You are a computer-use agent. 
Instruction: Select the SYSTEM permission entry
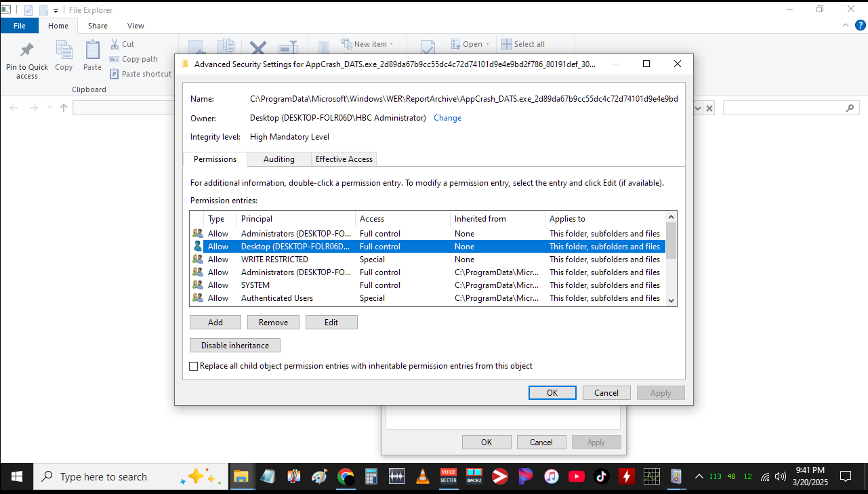point(428,285)
